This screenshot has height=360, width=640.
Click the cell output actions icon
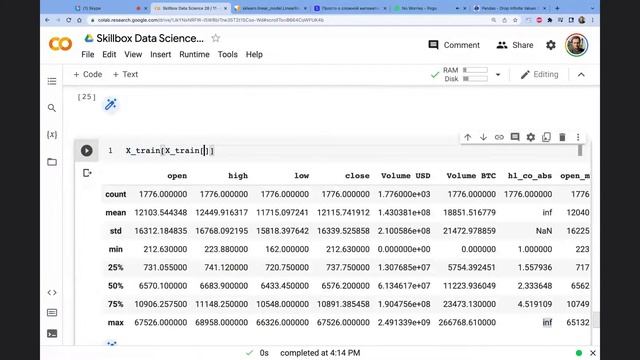click(x=87, y=173)
